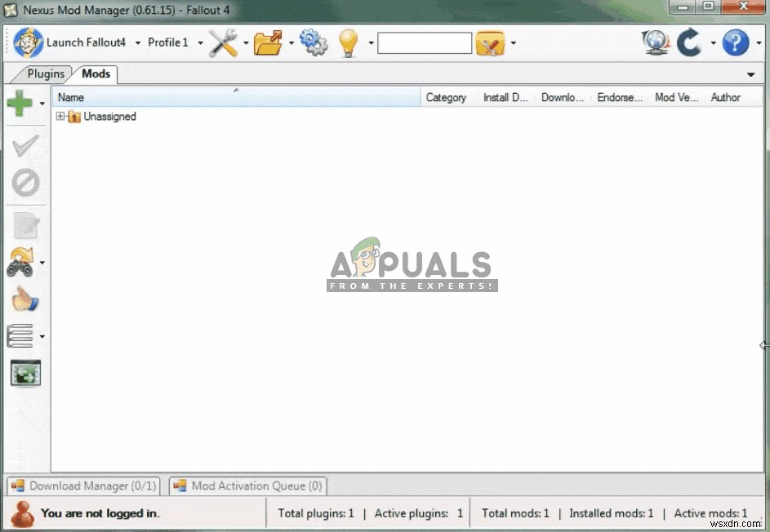This screenshot has width=770, height=532.
Task: Activate the selected mod with the checkmark icon
Action: [24, 145]
